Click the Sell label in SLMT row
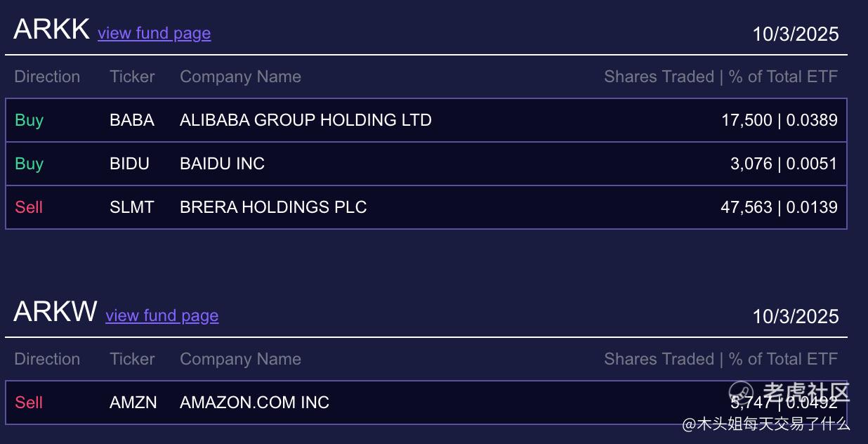The height and width of the screenshot is (444, 868). (29, 207)
